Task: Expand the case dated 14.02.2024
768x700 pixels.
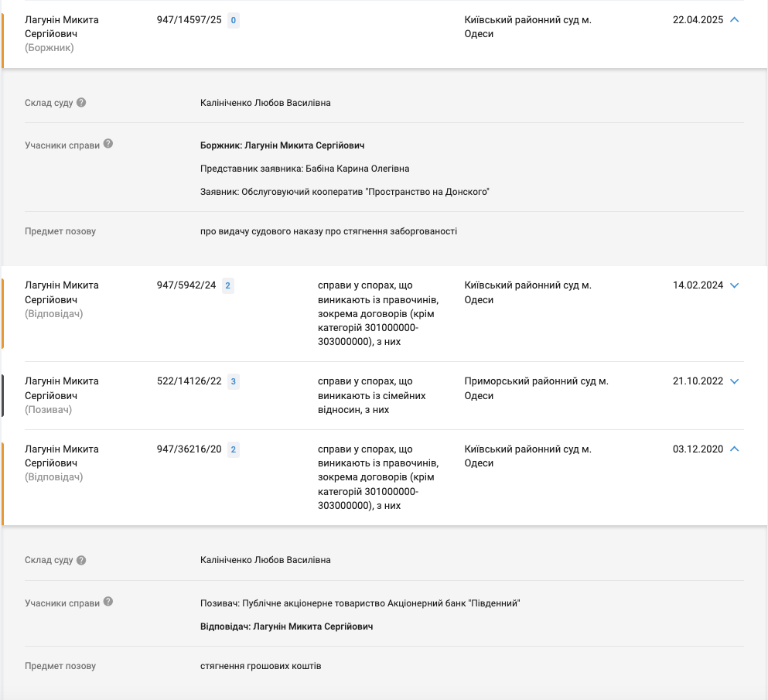Action: click(x=734, y=285)
